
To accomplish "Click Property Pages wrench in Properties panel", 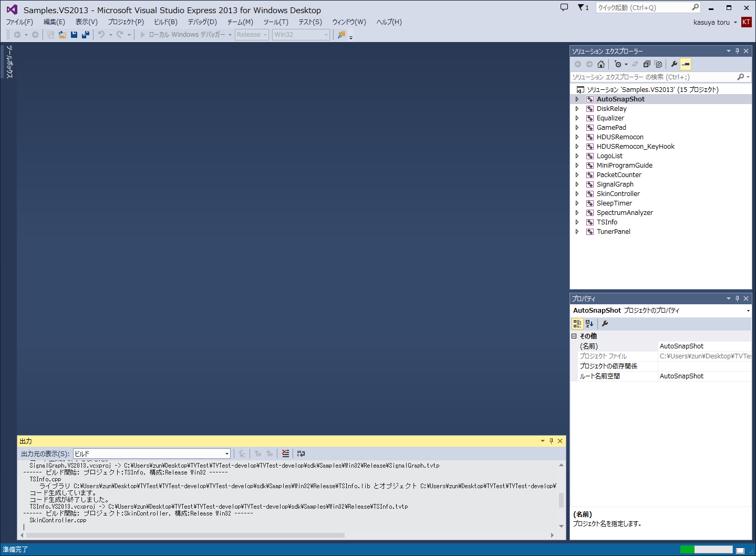I will (605, 324).
